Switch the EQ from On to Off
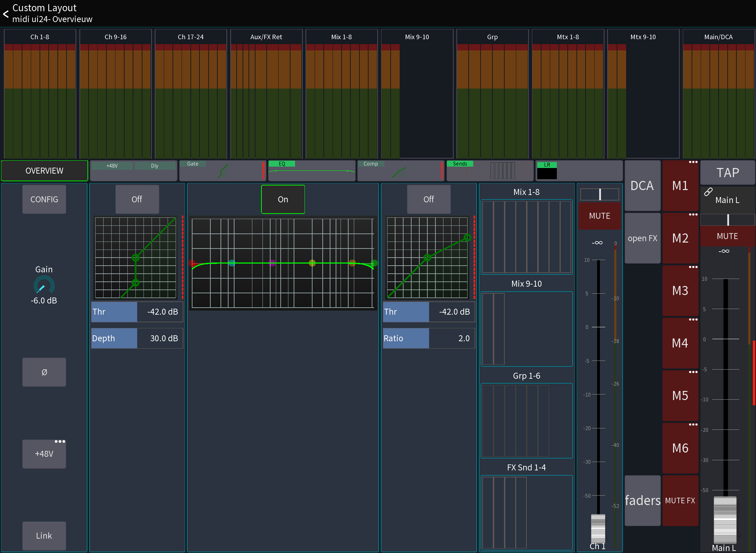 (x=283, y=199)
